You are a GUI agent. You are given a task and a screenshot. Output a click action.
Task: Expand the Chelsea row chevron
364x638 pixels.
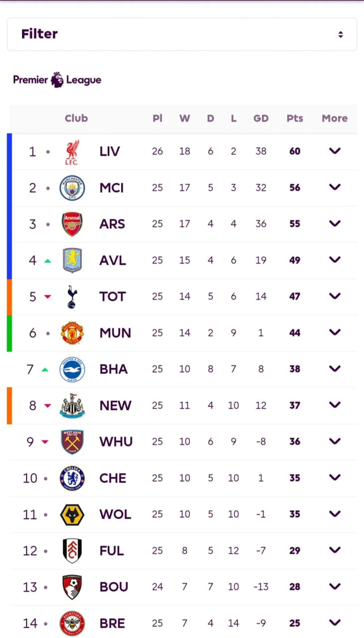click(335, 478)
